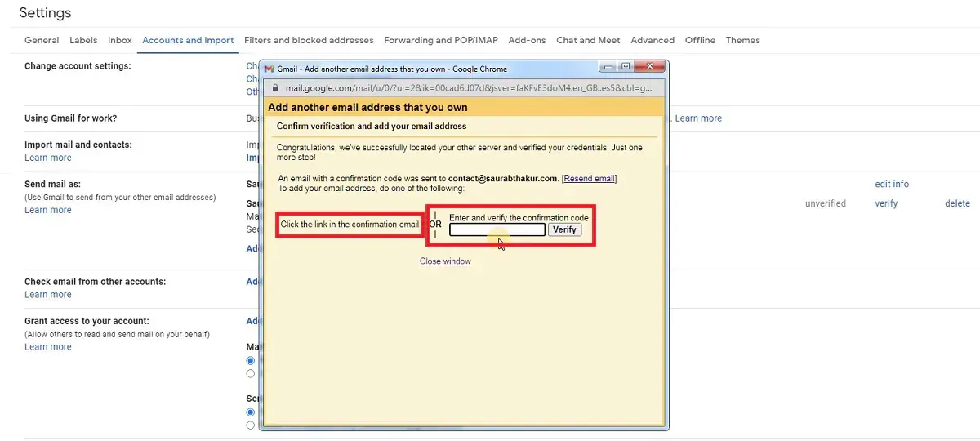
Task: Click 'Send mail as:' label
Action: click(52, 185)
